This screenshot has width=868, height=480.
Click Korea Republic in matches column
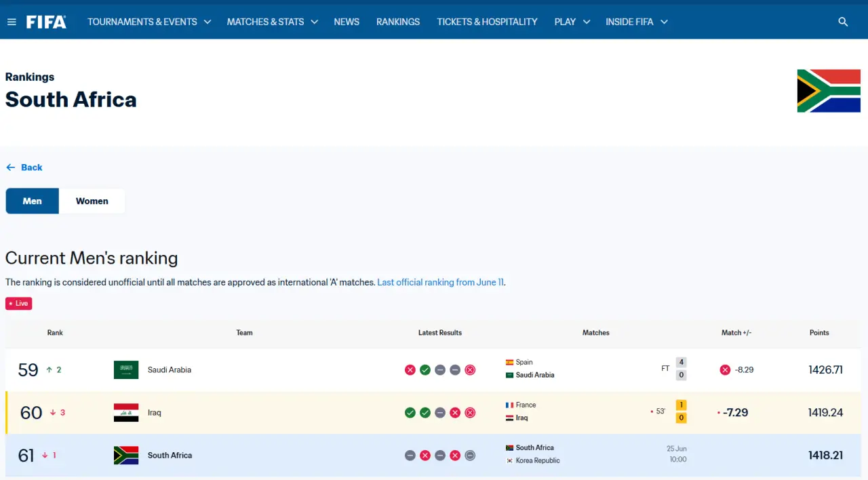[x=538, y=460]
